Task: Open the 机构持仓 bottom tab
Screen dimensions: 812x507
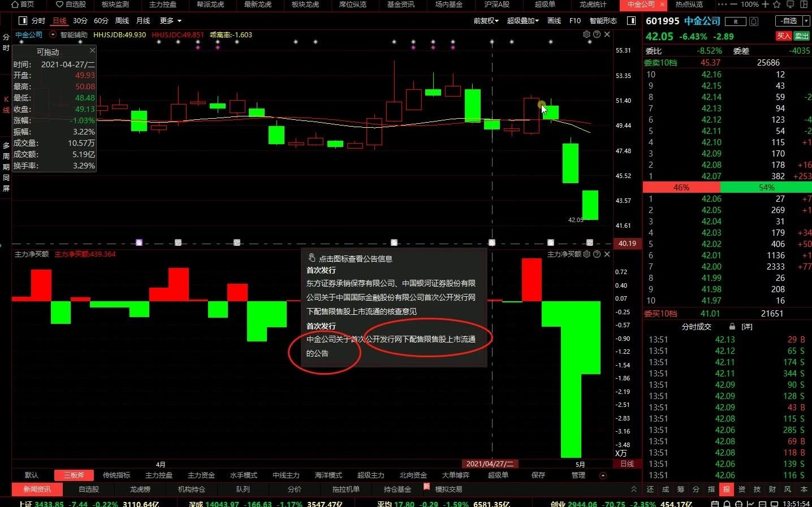Action: [192, 489]
